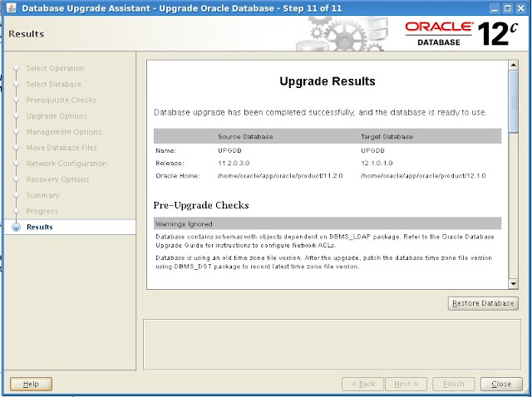Click source release value 11.2.0.3.0

(x=234, y=163)
